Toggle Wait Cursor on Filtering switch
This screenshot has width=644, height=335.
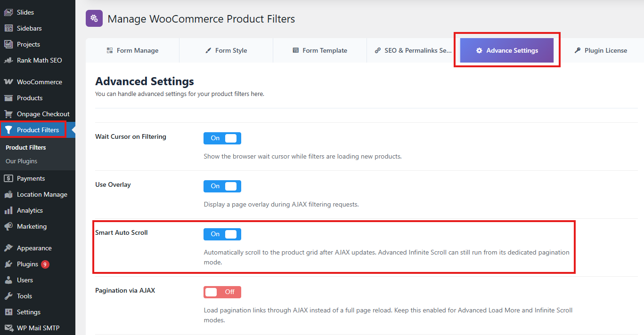pyautogui.click(x=222, y=138)
